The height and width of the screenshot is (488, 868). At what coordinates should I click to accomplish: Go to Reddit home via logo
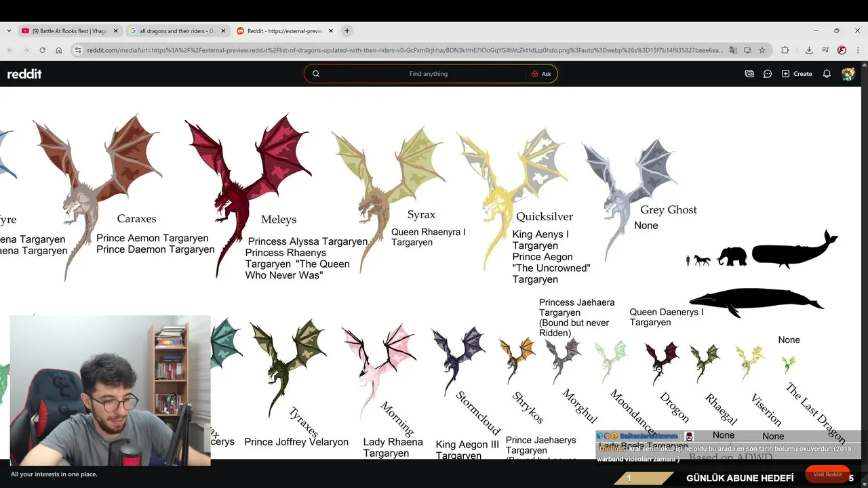24,74
